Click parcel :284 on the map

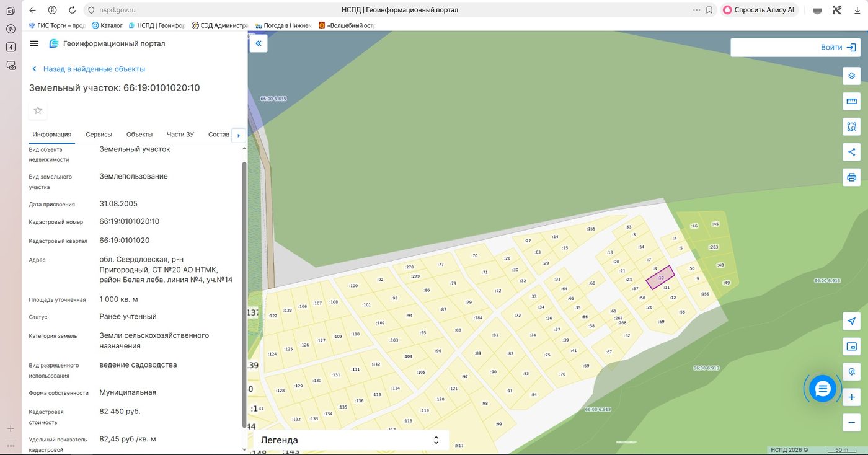(x=478, y=318)
